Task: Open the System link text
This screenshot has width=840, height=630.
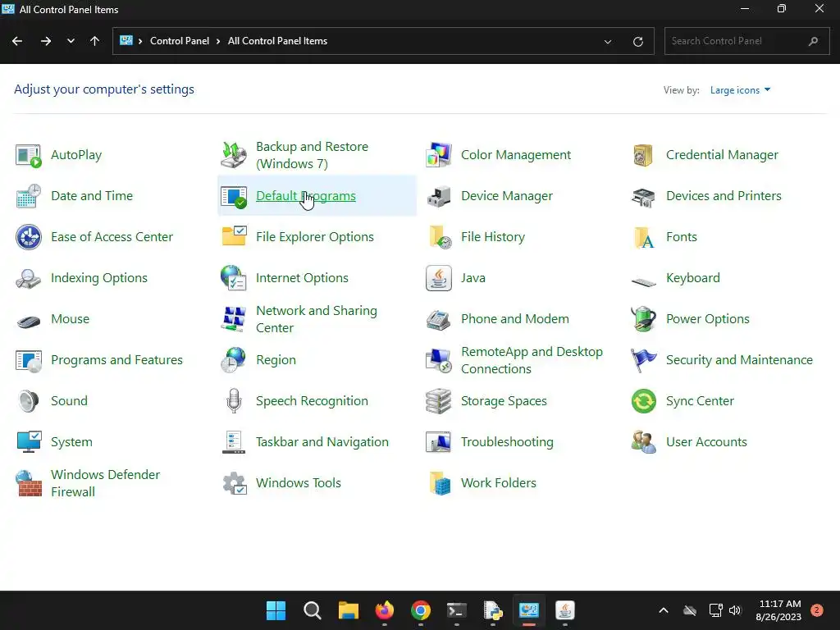Action: click(72, 442)
